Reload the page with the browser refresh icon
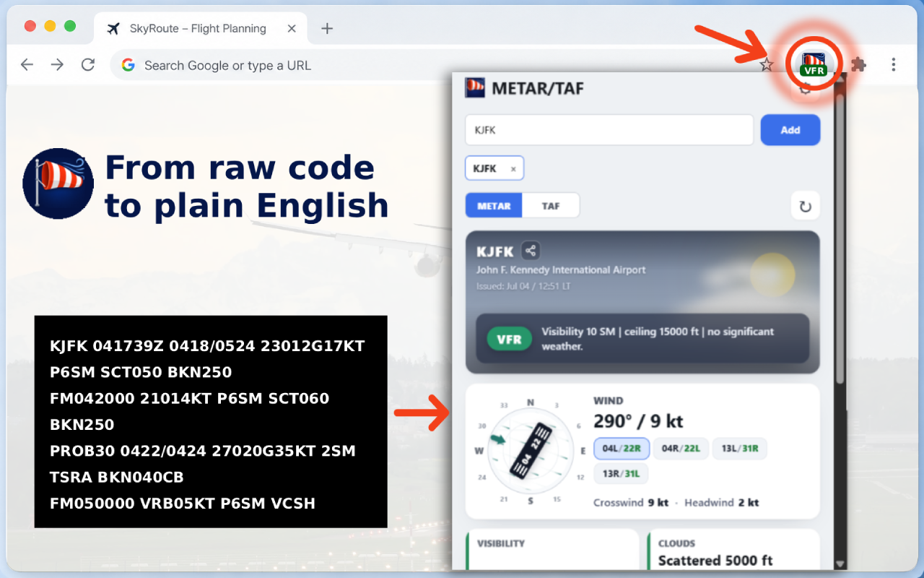Image resolution: width=924 pixels, height=578 pixels. click(x=88, y=65)
